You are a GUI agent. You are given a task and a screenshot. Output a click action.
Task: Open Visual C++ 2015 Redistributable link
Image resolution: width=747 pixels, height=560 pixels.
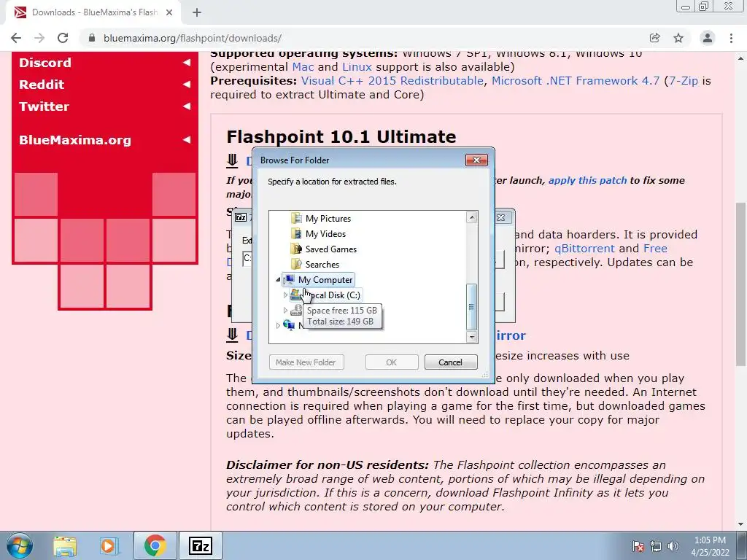[x=392, y=81]
